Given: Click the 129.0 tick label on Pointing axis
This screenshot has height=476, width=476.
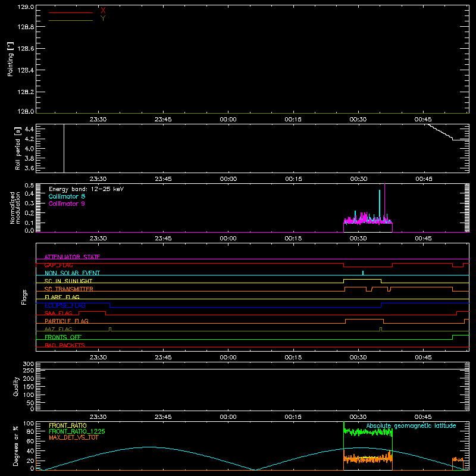Looking at the screenshot, I should tap(26, 7).
